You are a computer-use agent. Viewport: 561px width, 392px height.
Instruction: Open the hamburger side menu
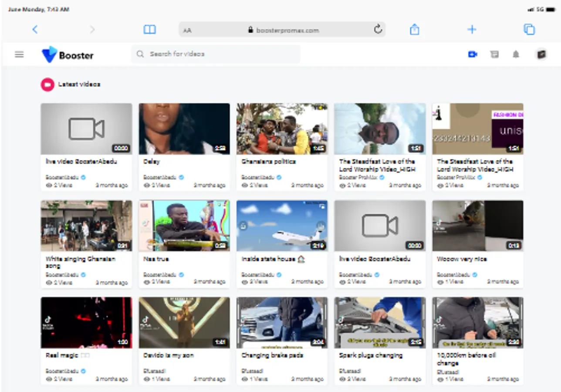click(x=19, y=54)
